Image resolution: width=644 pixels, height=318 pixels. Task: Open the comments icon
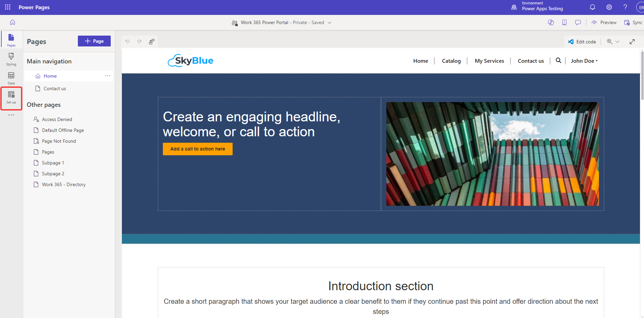click(578, 22)
